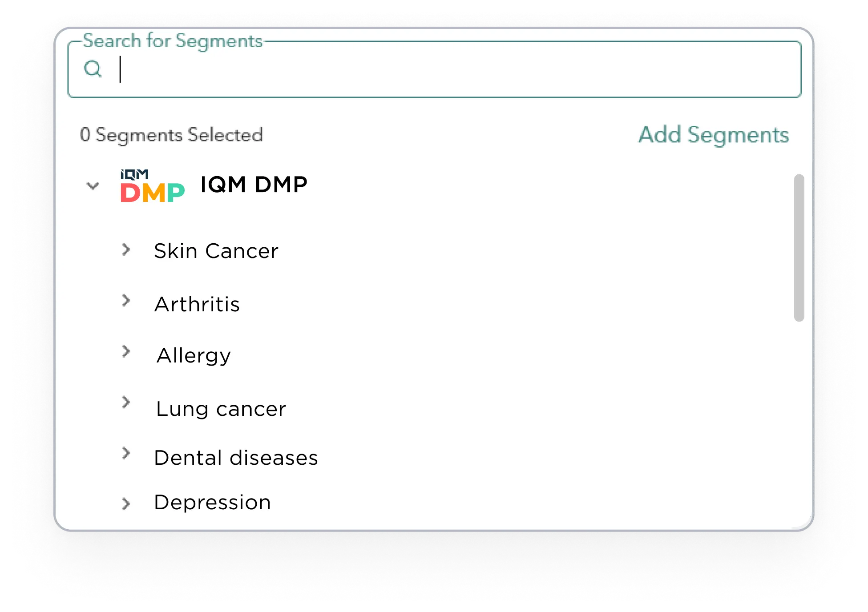Select the Arthritis segment label

tap(197, 304)
